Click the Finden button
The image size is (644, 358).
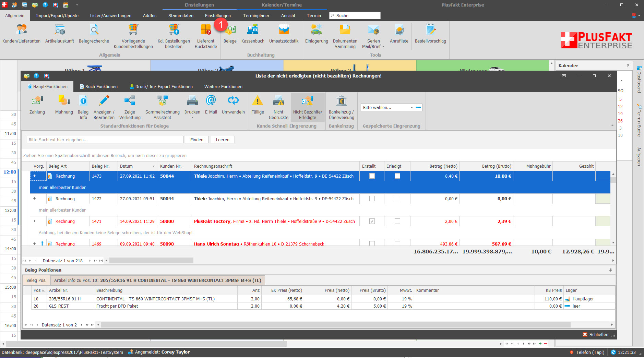(x=197, y=140)
